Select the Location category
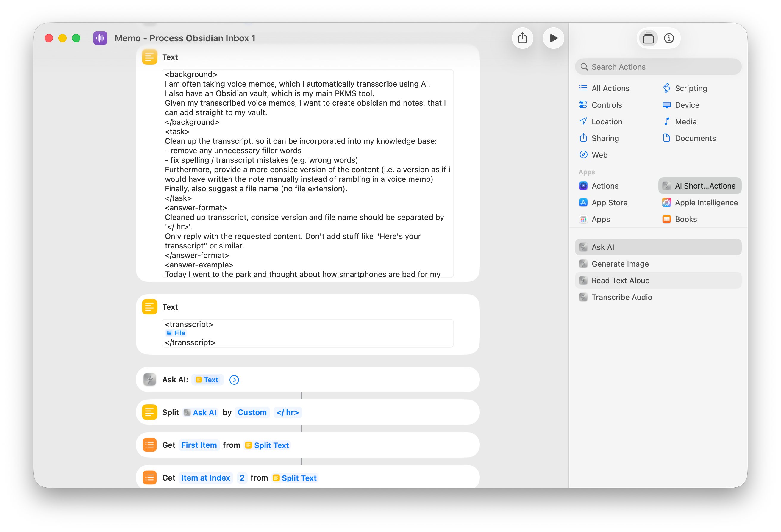Viewport: 781px width, 532px height. coord(607,122)
